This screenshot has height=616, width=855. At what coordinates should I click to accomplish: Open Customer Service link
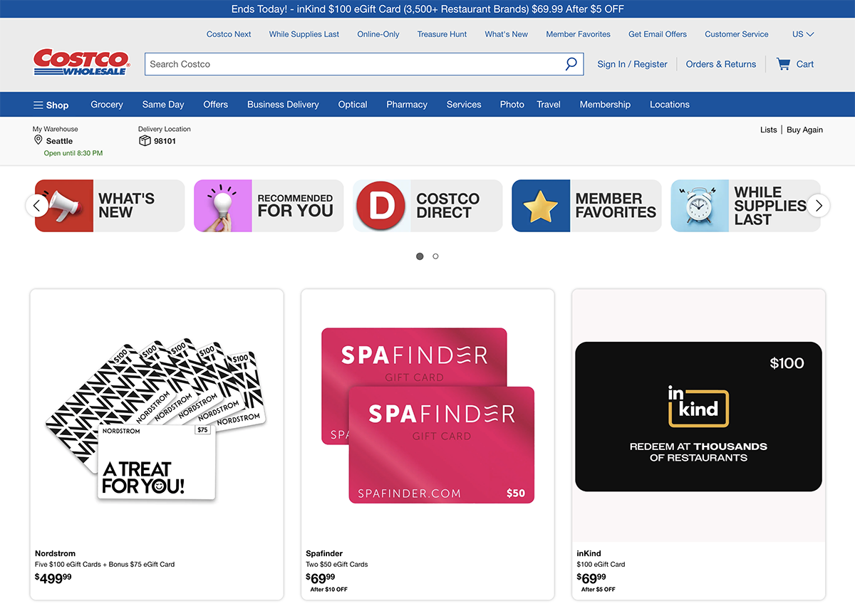tap(737, 34)
